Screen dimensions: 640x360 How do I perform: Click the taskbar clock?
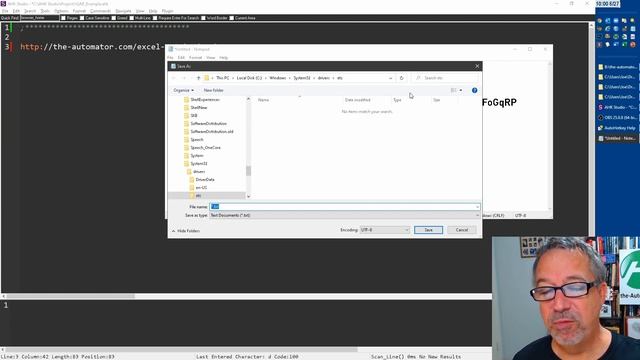point(608,4)
